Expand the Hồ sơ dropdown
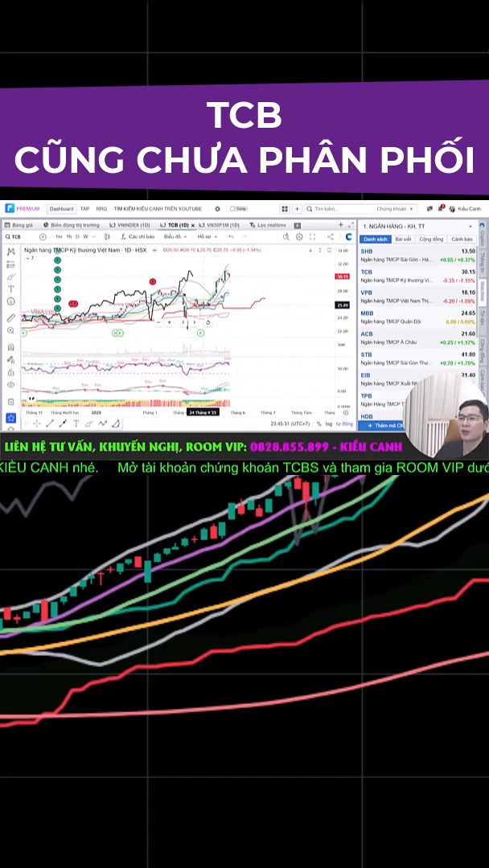489x868 pixels. pos(207,236)
